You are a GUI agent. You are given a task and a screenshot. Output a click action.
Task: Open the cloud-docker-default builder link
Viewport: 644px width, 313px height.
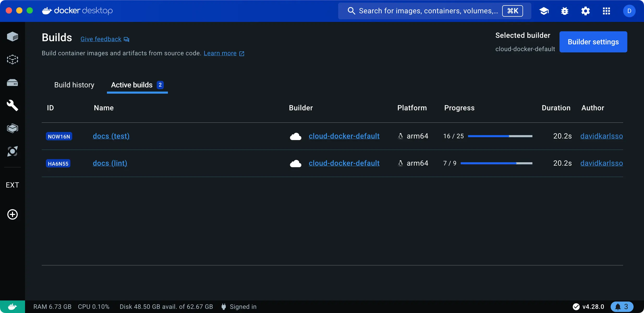point(344,136)
